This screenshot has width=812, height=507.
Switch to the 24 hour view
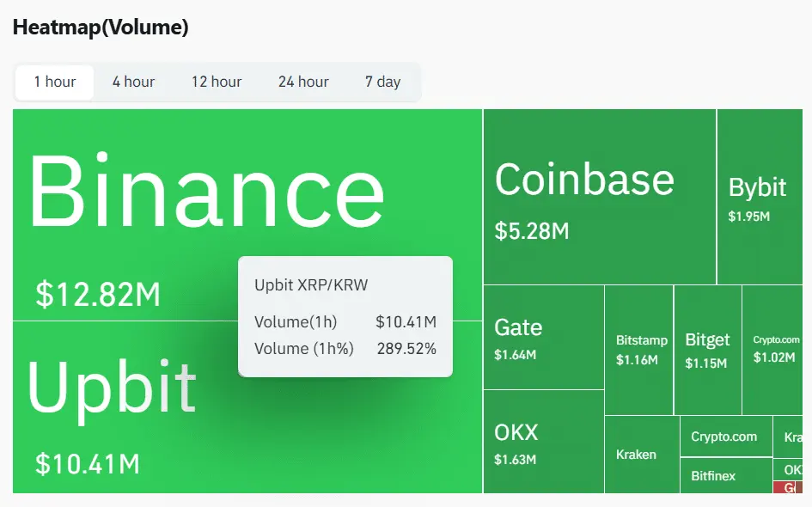[x=303, y=82]
